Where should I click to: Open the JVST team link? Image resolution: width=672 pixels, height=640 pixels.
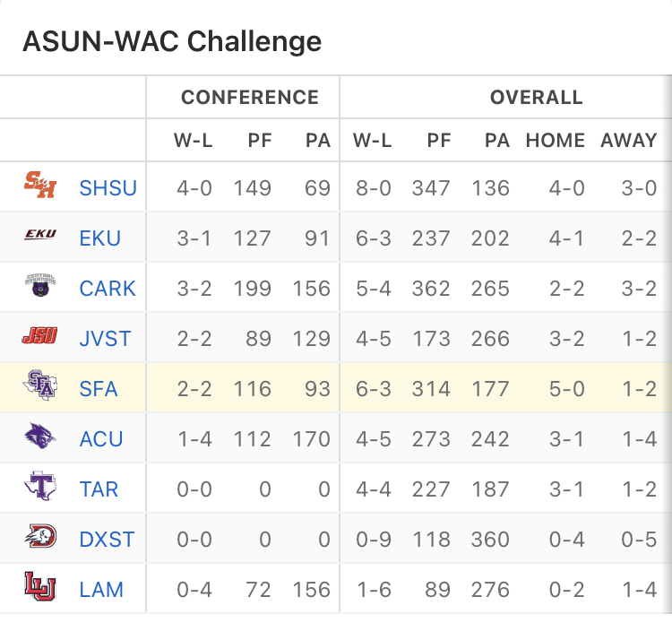tap(105, 339)
